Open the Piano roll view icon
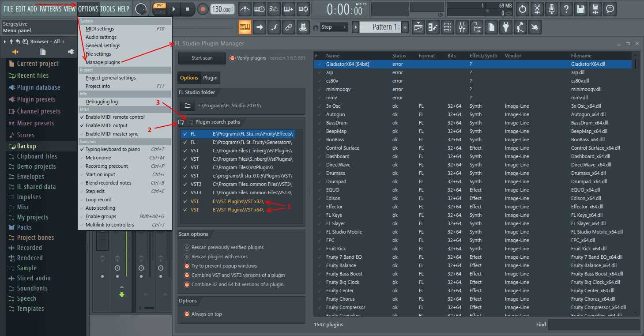Image resolution: width=644 pixels, height=336 pixels. click(x=433, y=27)
